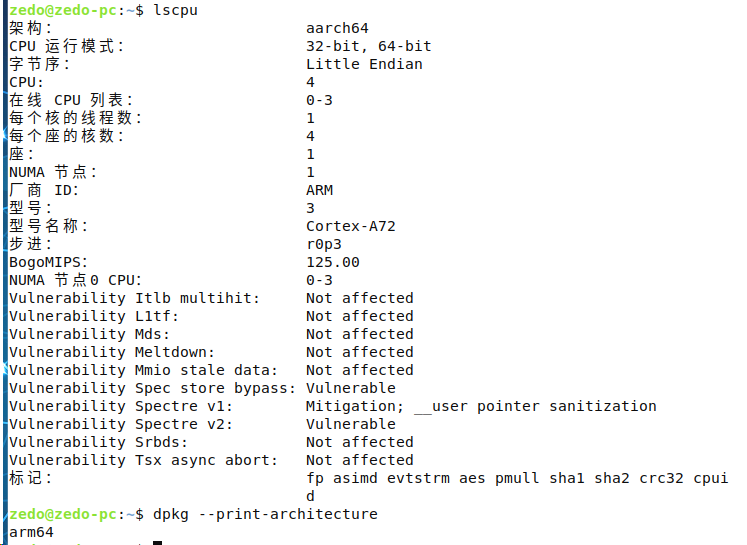This screenshot has width=747, height=545.
Task: Click the "型号名称：" label
Action: (49, 226)
